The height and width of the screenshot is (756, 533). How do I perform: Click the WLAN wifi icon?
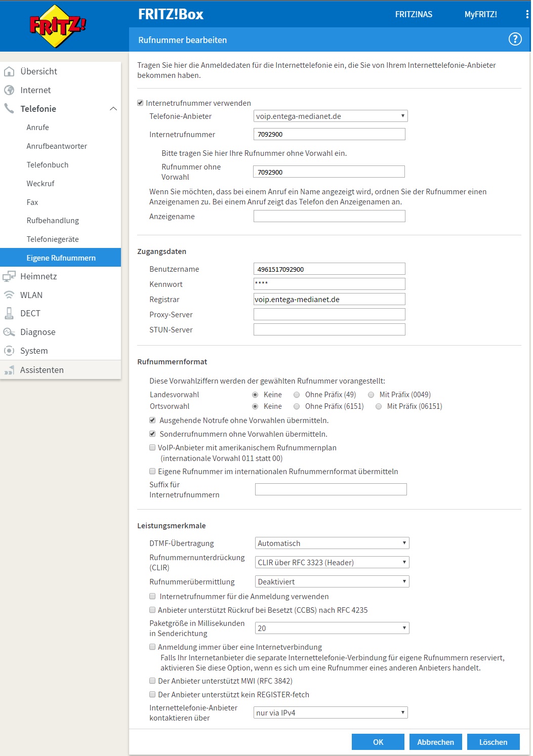9,295
